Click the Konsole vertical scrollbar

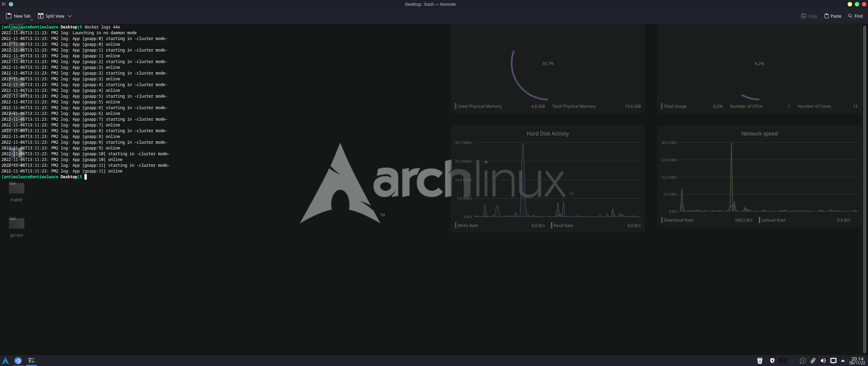pos(864,188)
